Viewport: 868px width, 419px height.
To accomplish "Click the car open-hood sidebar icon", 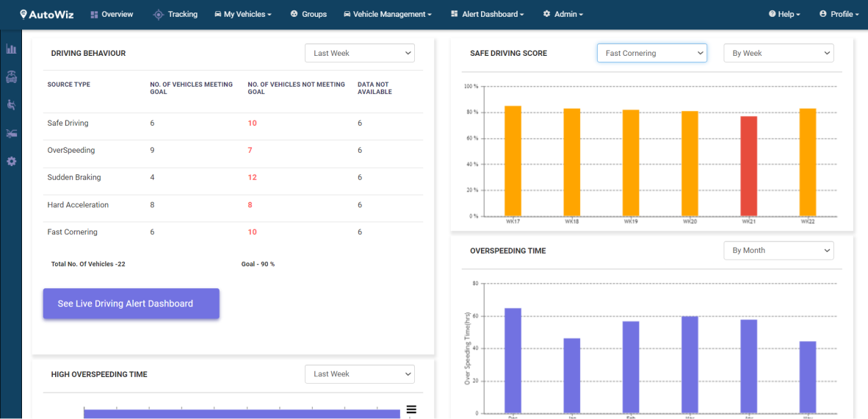I will (11, 133).
